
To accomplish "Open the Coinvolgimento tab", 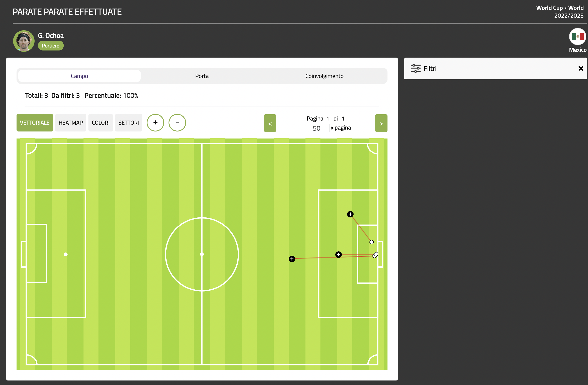I will pyautogui.click(x=324, y=76).
